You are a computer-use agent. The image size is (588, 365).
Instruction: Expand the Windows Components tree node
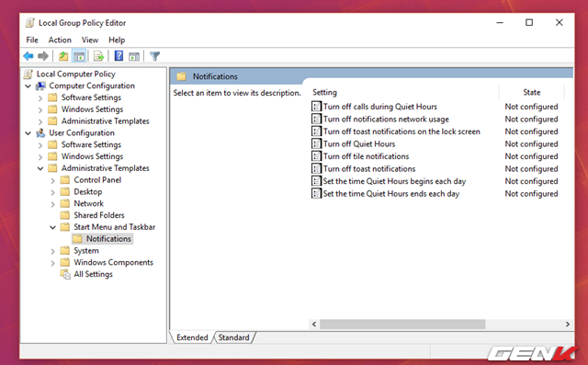[x=53, y=263]
